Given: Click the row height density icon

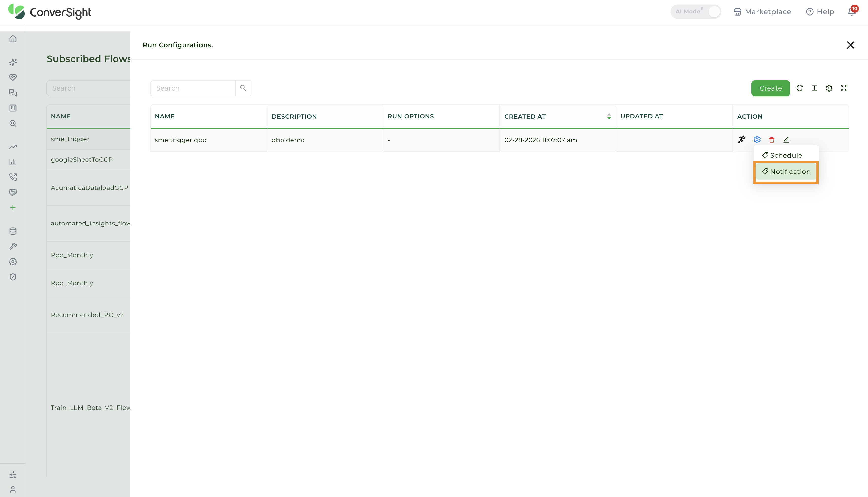Looking at the screenshot, I should coord(814,88).
